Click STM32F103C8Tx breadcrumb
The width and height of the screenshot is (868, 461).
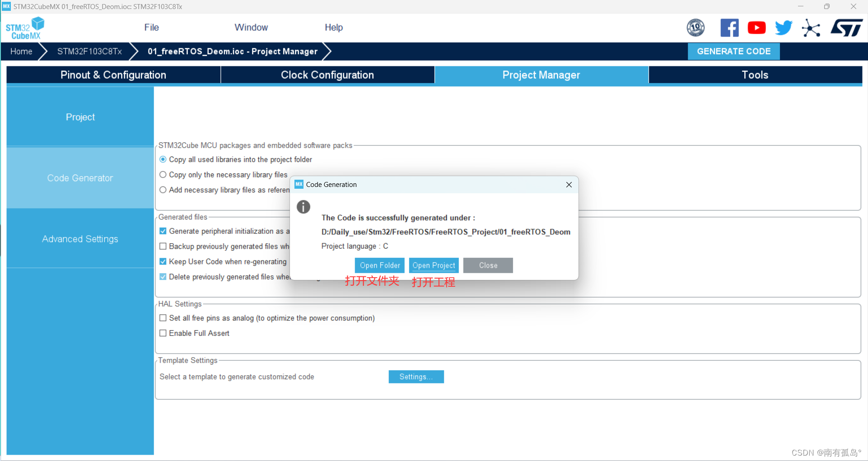pyautogui.click(x=89, y=51)
